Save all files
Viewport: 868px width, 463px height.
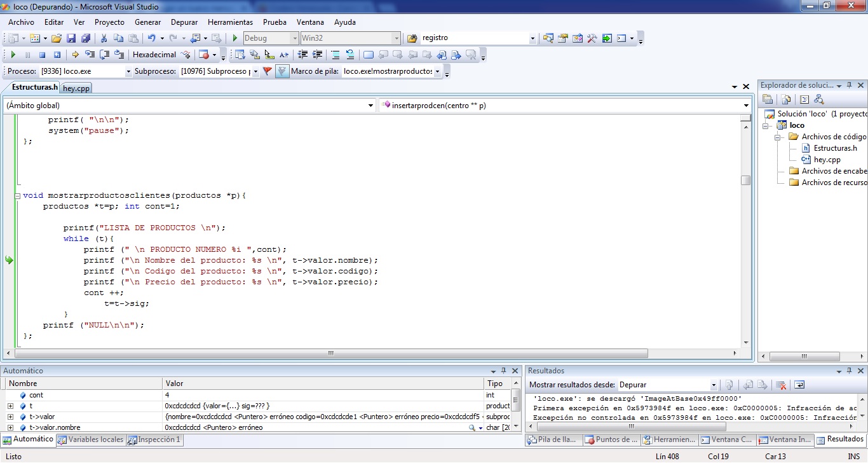(85, 38)
